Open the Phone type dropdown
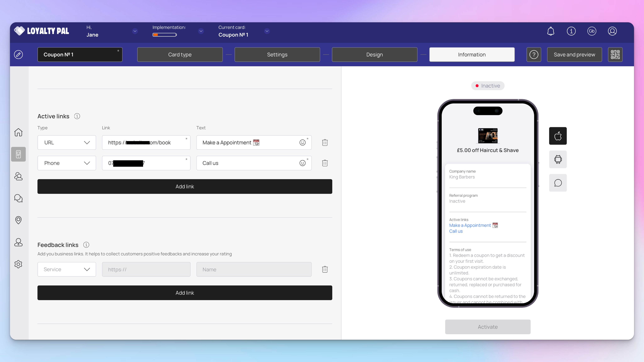Screen dimensions: 644x362 pyautogui.click(x=66, y=163)
